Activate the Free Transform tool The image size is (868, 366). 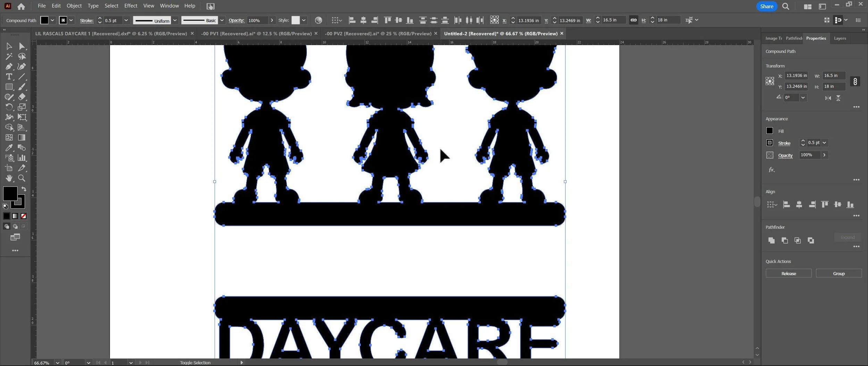click(22, 117)
